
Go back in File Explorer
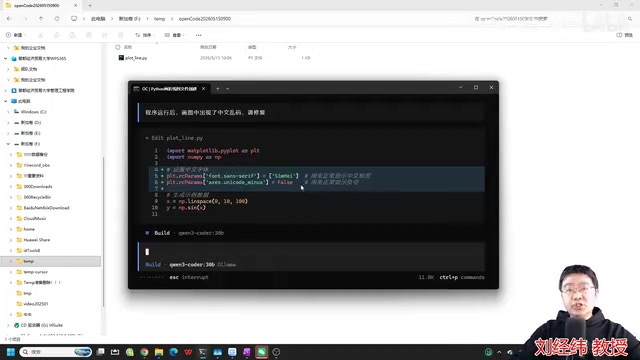[x=9, y=19]
